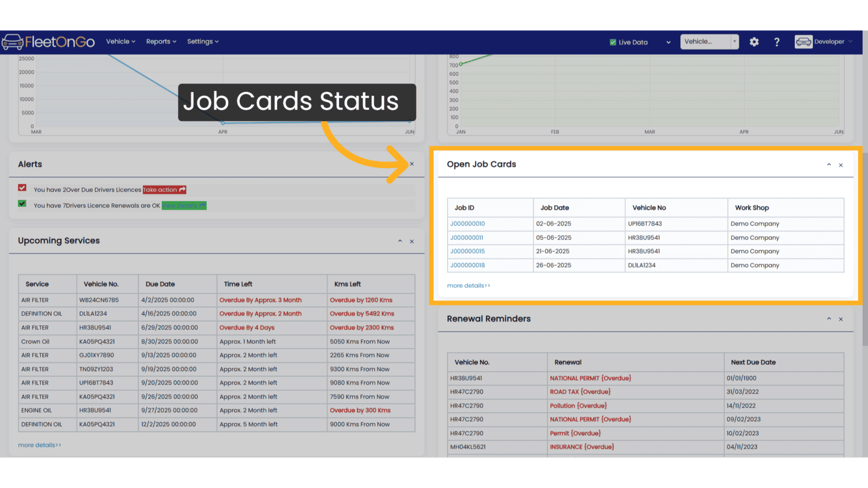The width and height of the screenshot is (868, 488).
Task: Select INSURANCE {Overdue} renewal
Action: point(582,447)
